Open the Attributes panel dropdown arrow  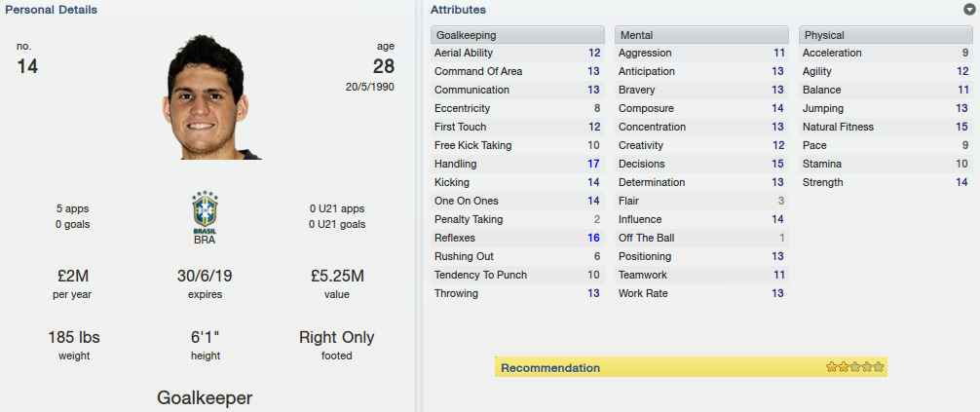[969, 10]
